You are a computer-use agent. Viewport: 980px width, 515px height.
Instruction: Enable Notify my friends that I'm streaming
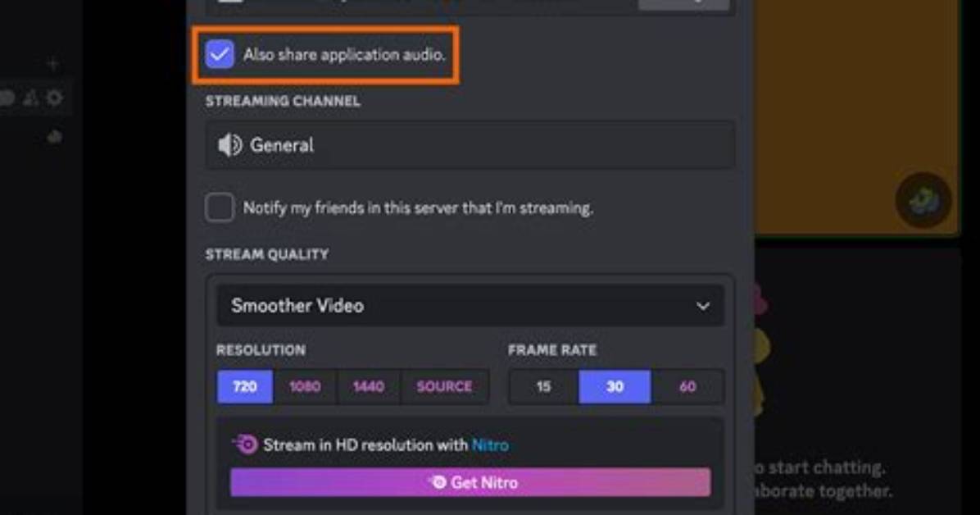click(220, 207)
